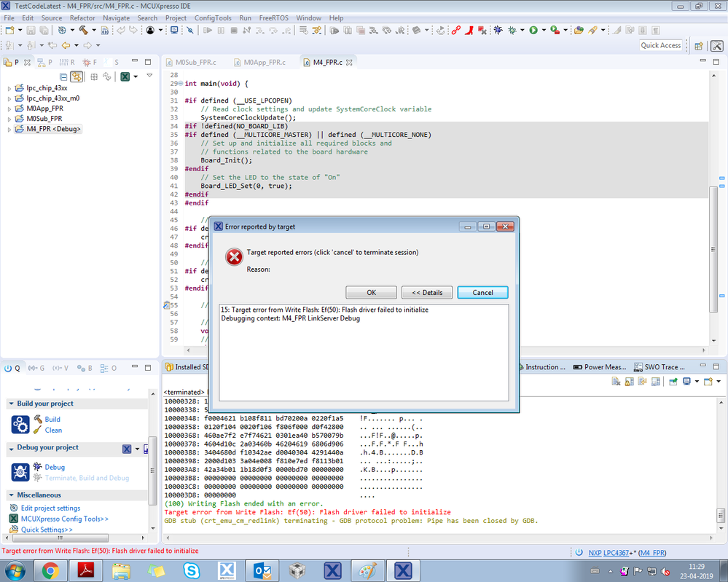Click the flashlight Search toolbar icon

[592, 30]
